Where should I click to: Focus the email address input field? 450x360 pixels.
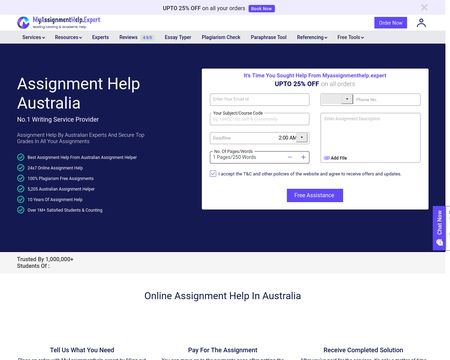(x=260, y=99)
